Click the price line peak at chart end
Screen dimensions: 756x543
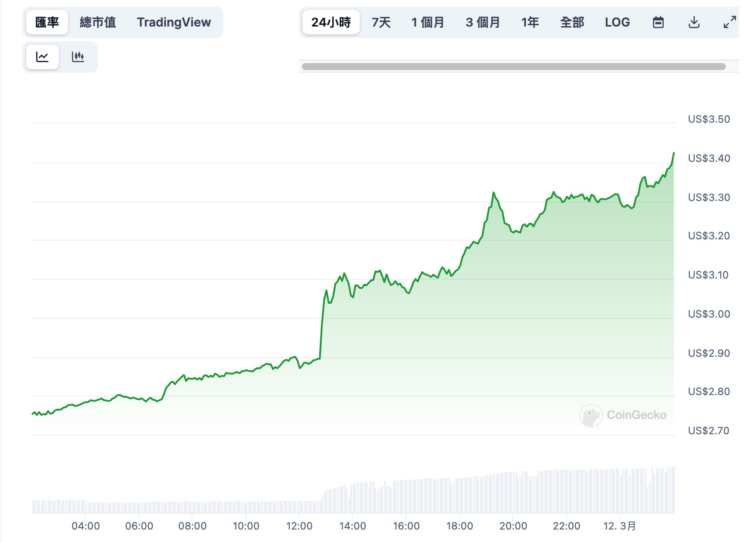click(x=674, y=154)
